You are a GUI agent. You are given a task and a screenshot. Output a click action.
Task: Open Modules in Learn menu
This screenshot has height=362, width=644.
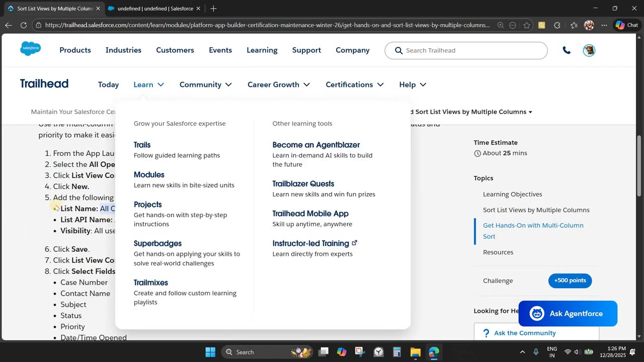tap(149, 174)
